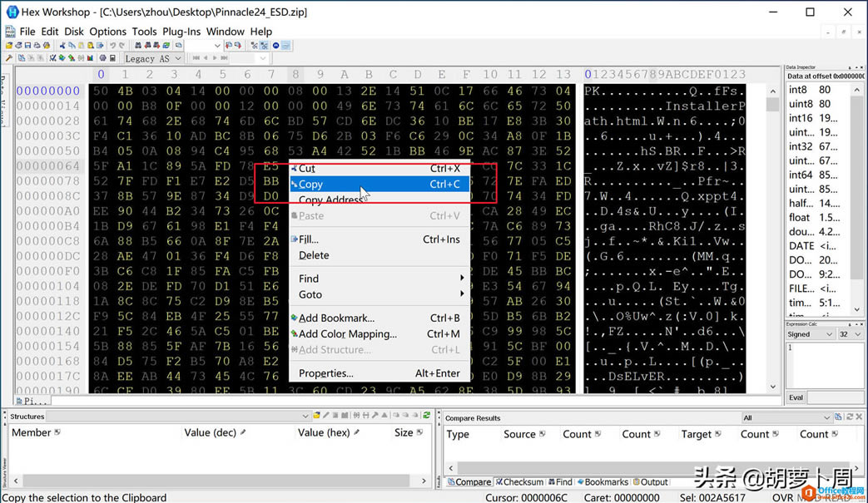Choose Cut from the context menu
This screenshot has height=503, width=868.
pyautogui.click(x=379, y=169)
